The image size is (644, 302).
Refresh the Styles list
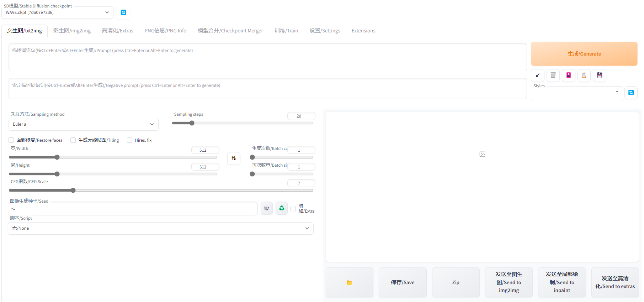pyautogui.click(x=631, y=93)
